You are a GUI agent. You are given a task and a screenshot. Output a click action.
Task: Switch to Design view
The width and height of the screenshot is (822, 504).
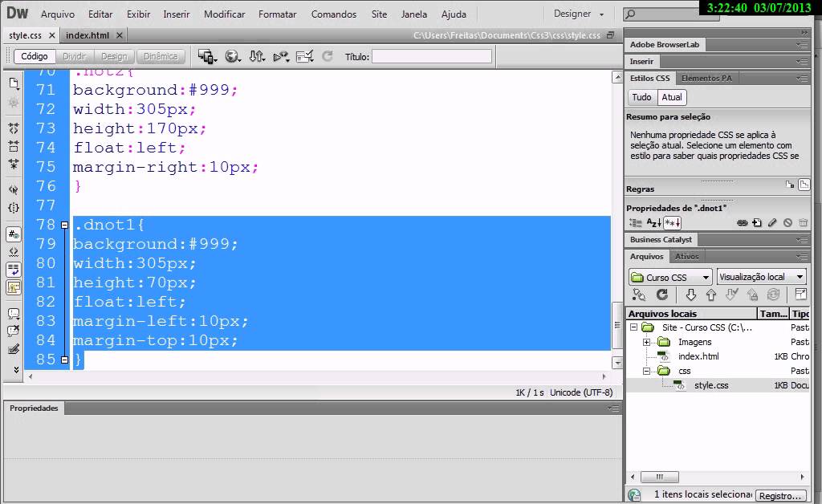[114, 56]
